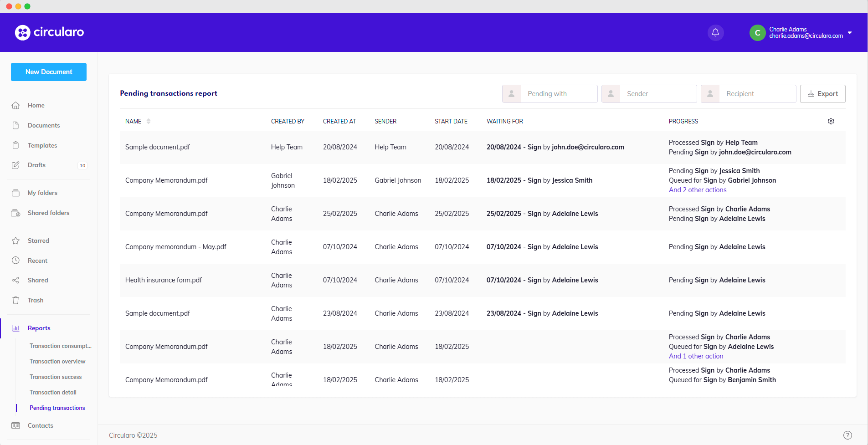Click the Trash bin icon
Image resolution: width=868 pixels, height=445 pixels.
[x=15, y=300]
